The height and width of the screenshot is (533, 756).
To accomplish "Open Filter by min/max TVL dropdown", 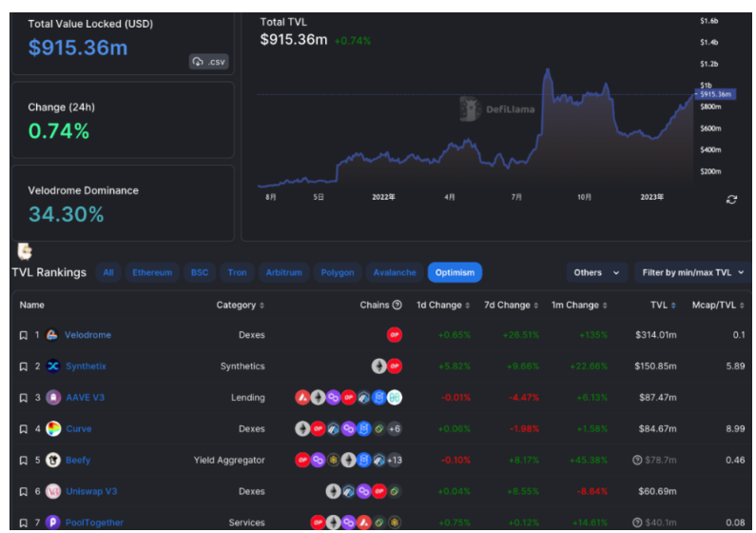I will pos(693,272).
